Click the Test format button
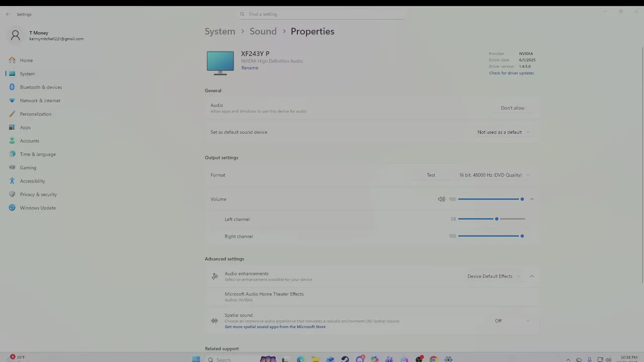644x362 pixels. (431, 175)
